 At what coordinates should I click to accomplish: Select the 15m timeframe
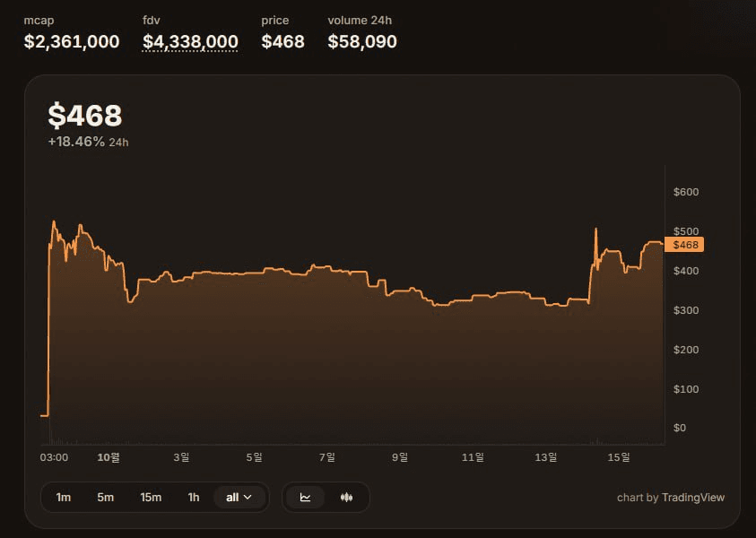(x=151, y=497)
